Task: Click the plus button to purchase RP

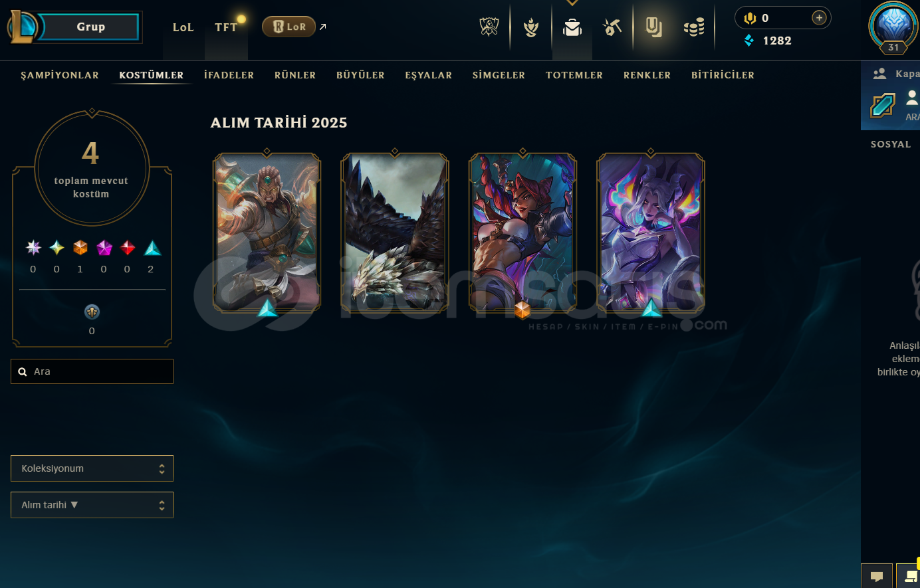Action: 819,18
